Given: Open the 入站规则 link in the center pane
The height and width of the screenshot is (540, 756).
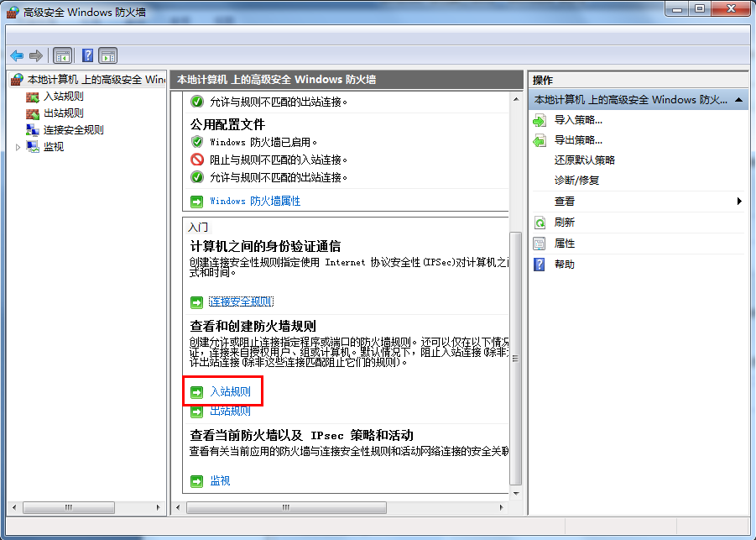Looking at the screenshot, I should pos(231,391).
